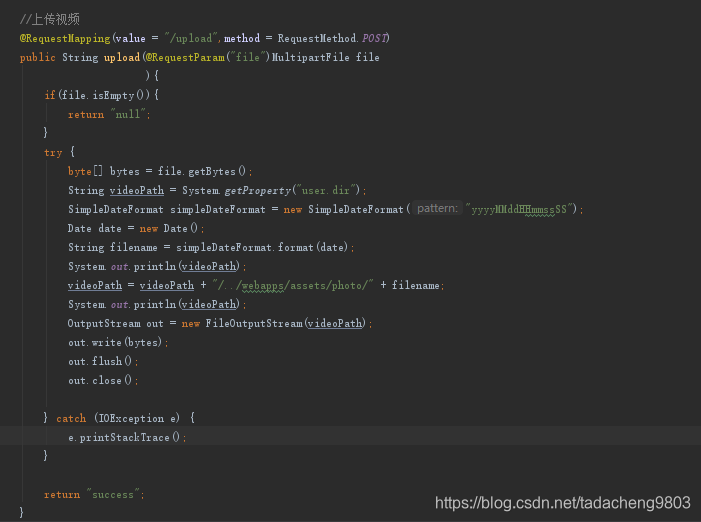Click the upload method name
Image resolution: width=701 pixels, height=522 pixels.
click(x=122, y=57)
